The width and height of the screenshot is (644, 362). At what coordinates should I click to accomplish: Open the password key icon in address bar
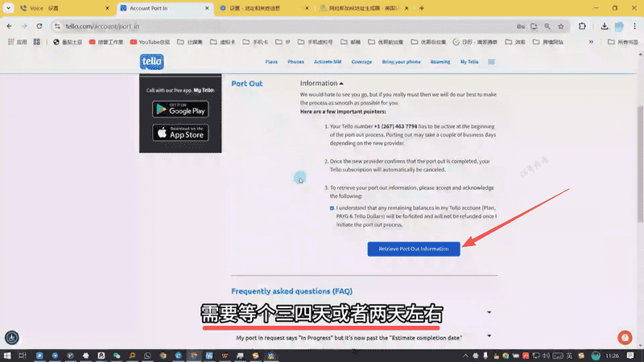[520, 27]
